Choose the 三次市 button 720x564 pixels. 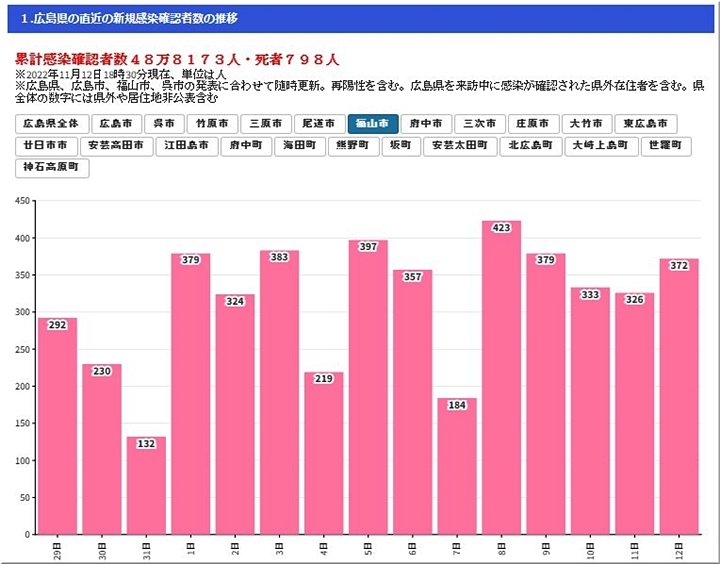479,124
